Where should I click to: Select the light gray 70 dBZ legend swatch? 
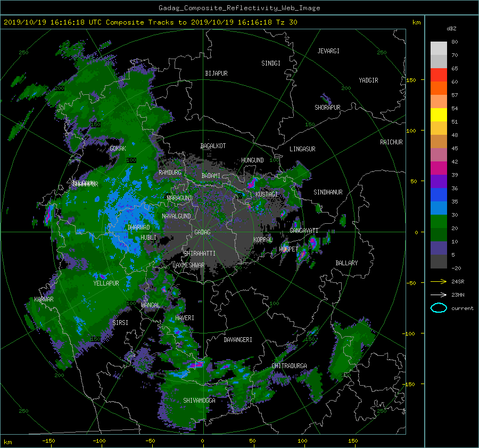coord(439,48)
